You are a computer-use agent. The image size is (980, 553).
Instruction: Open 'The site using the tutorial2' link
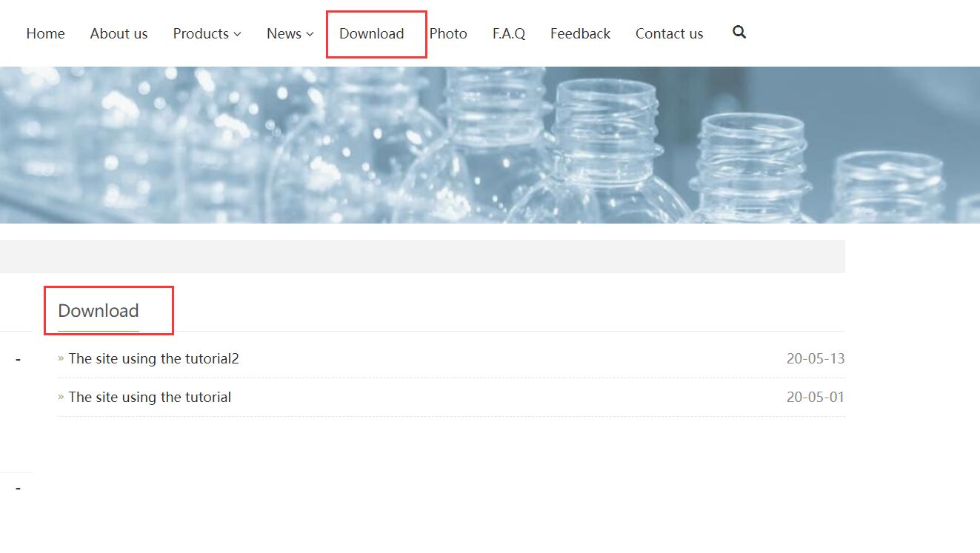[153, 358]
